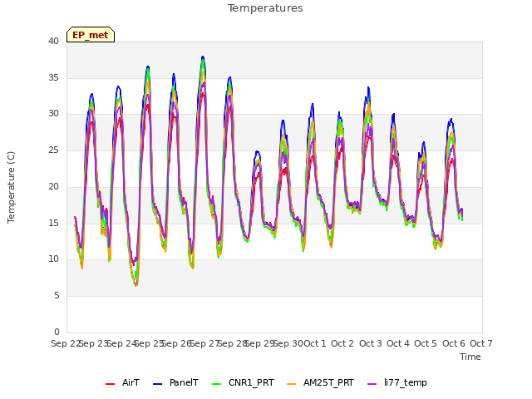Click the purple li77_temp legend color marker

tap(372, 384)
